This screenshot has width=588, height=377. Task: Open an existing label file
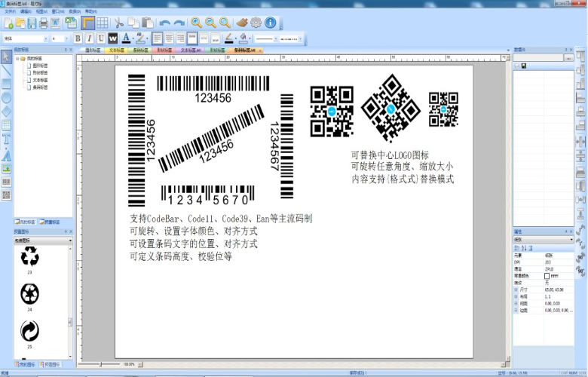click(20, 23)
